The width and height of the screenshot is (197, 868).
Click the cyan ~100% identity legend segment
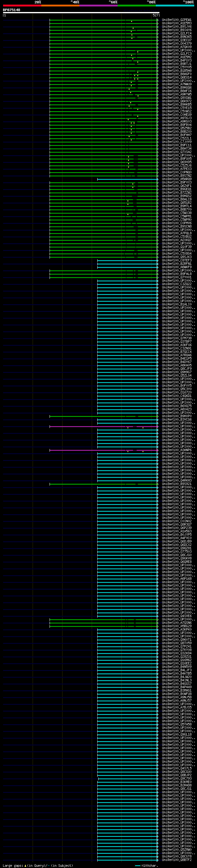click(x=175, y=6)
